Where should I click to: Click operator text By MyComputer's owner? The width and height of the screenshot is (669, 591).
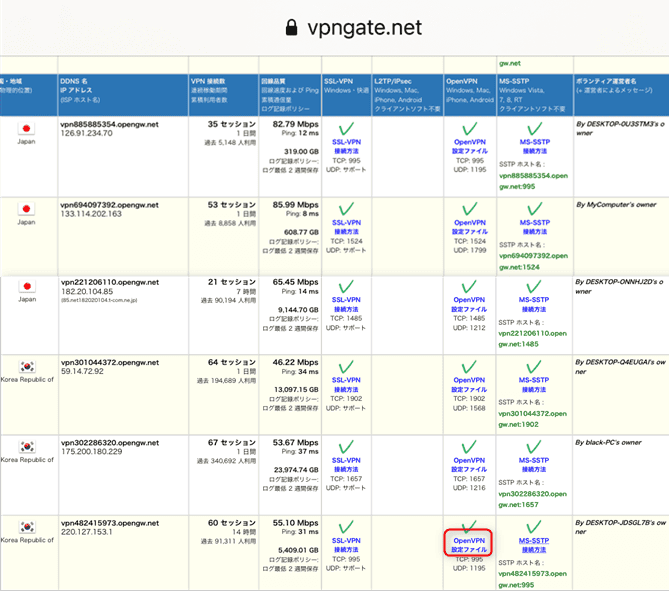[616, 204]
